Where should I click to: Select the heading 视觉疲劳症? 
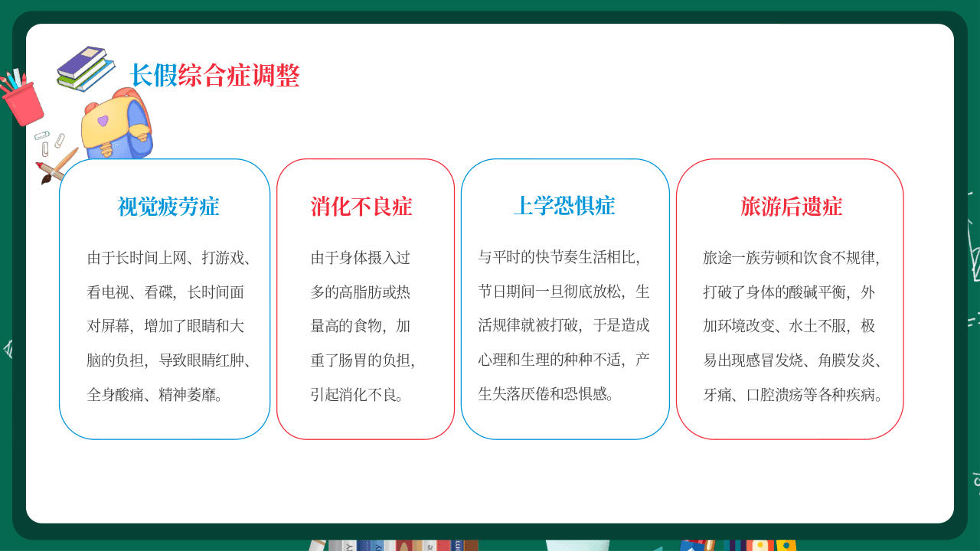pyautogui.click(x=168, y=207)
